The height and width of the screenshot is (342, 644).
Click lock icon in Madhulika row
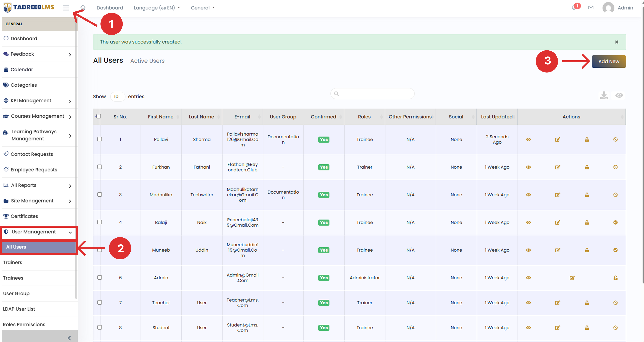point(587,195)
